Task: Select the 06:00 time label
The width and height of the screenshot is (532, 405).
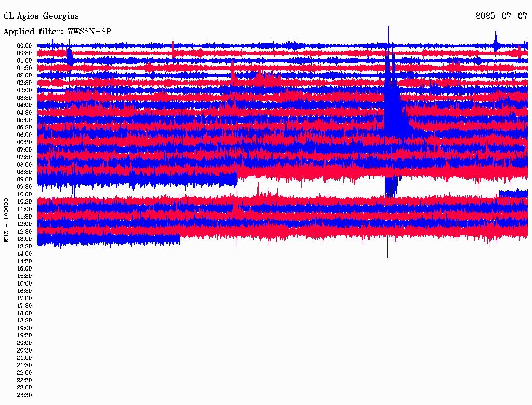Action: tap(24, 134)
